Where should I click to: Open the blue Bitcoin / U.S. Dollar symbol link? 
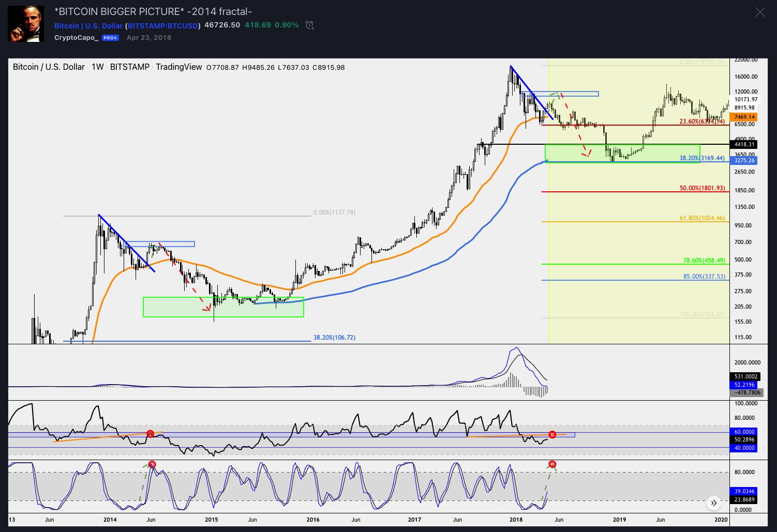tap(88, 25)
